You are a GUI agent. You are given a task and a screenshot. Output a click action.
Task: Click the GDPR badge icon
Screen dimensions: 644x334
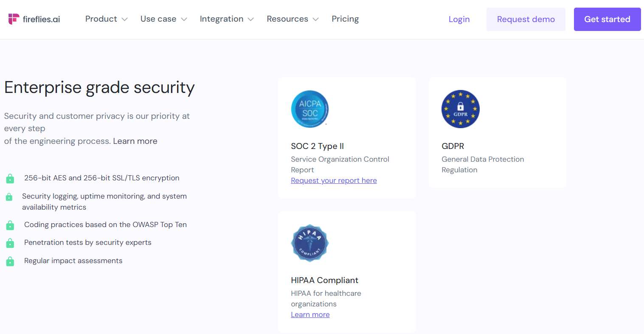coord(461,109)
